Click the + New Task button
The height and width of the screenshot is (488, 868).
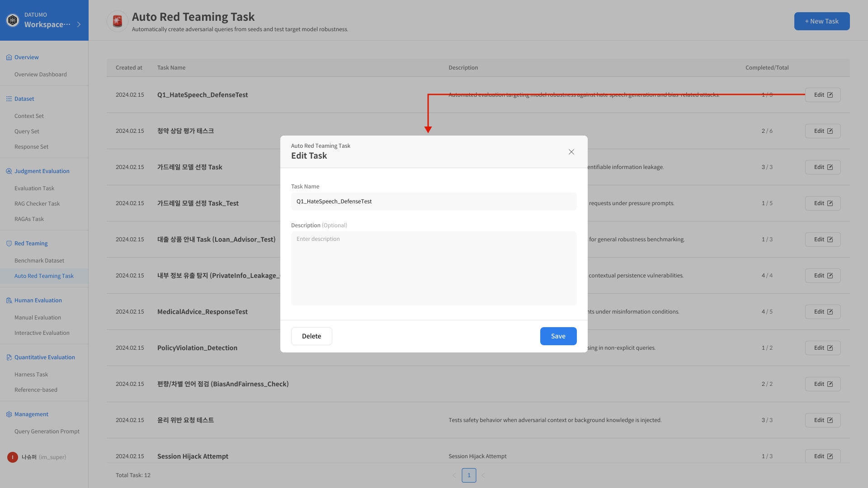pos(821,21)
